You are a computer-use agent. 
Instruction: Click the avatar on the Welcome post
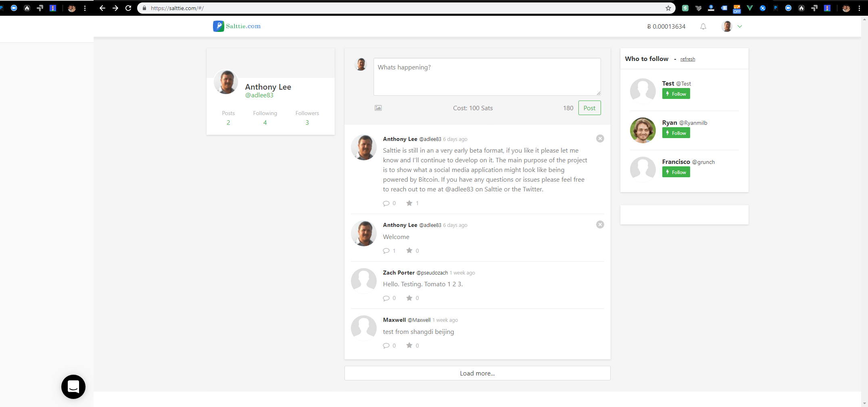click(364, 233)
